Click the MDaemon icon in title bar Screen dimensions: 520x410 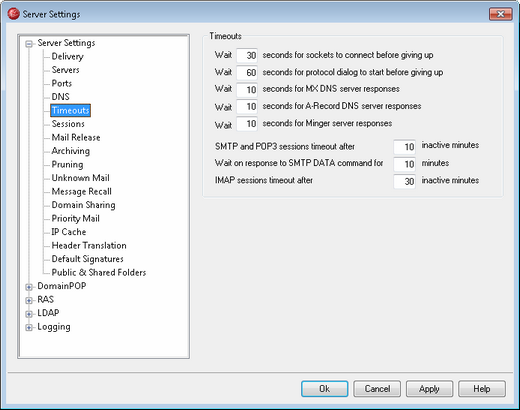[x=14, y=14]
